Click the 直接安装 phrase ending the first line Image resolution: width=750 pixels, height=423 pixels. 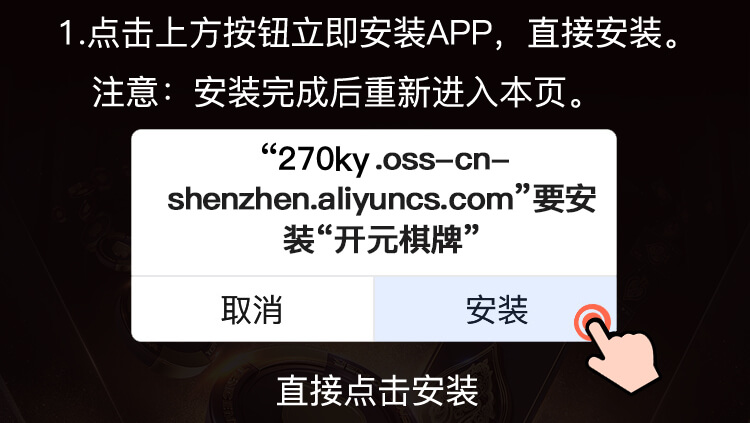pos(595,34)
